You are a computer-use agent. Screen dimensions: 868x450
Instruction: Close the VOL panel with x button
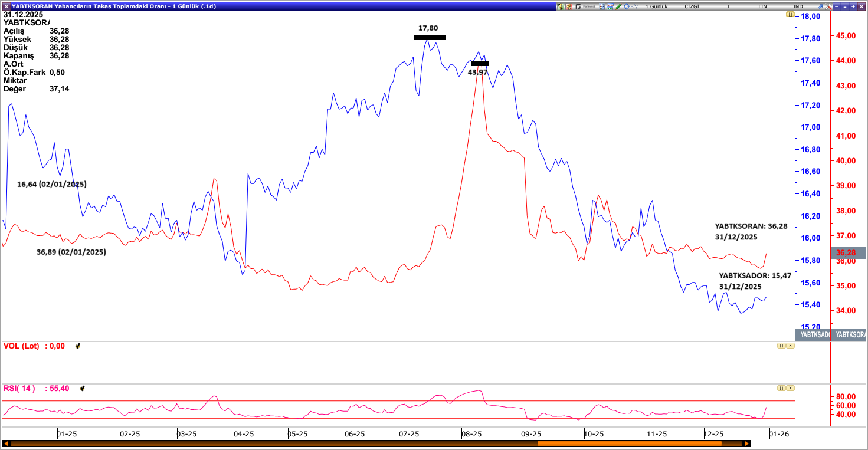790,346
